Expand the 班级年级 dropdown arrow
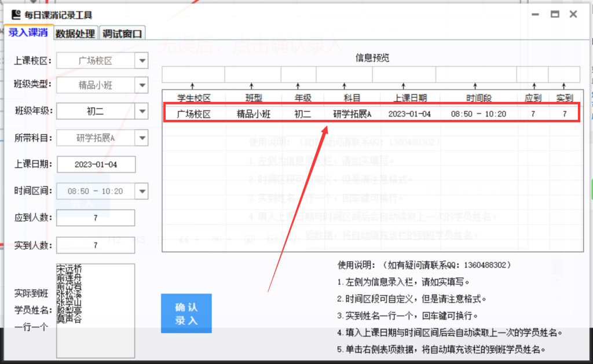Image resolution: width=593 pixels, height=364 pixels. [x=142, y=112]
